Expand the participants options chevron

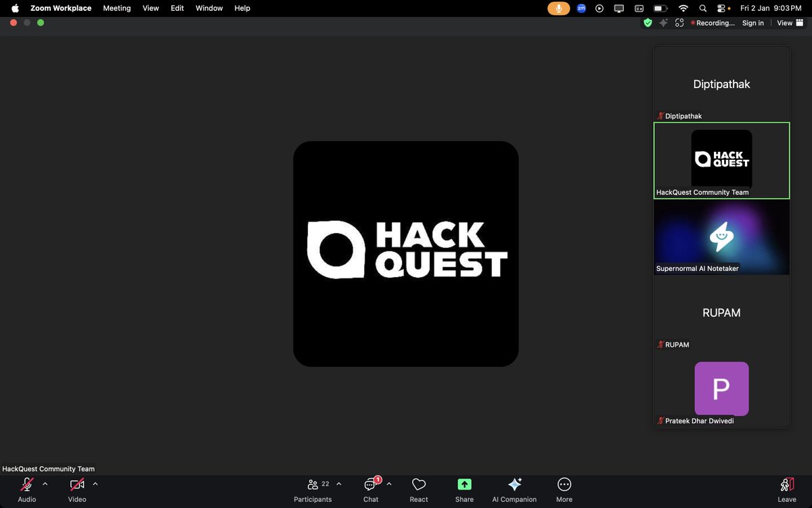[339, 484]
